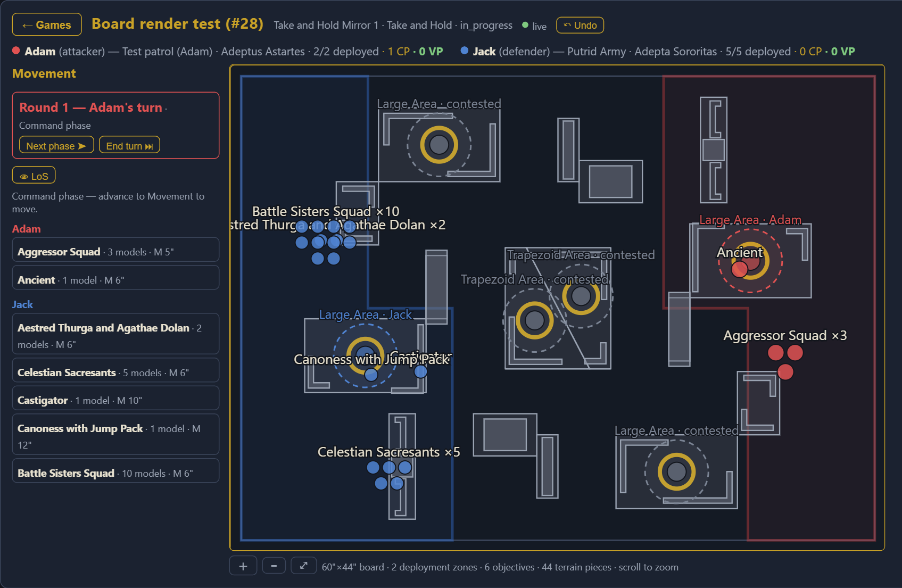Click a red Aggressor Squad model token

pos(776,352)
